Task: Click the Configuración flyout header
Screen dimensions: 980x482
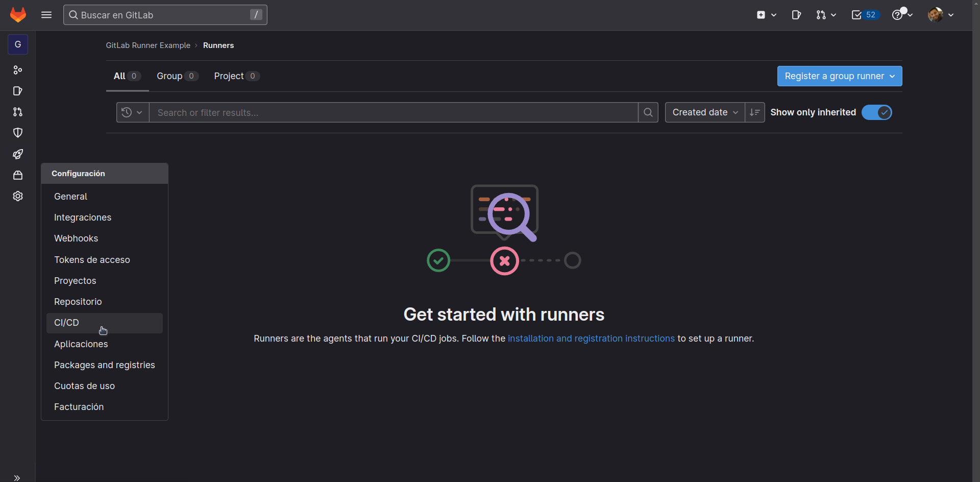Action: (x=105, y=174)
